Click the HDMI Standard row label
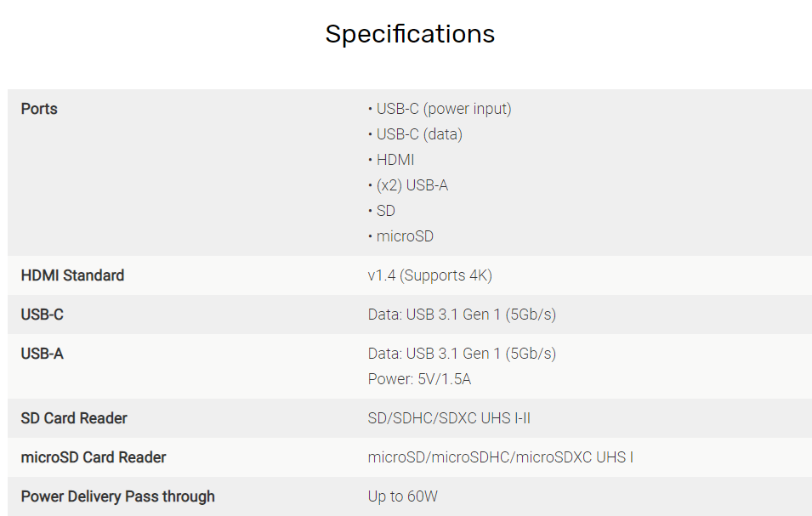Image resolution: width=812 pixels, height=516 pixels. click(x=72, y=275)
